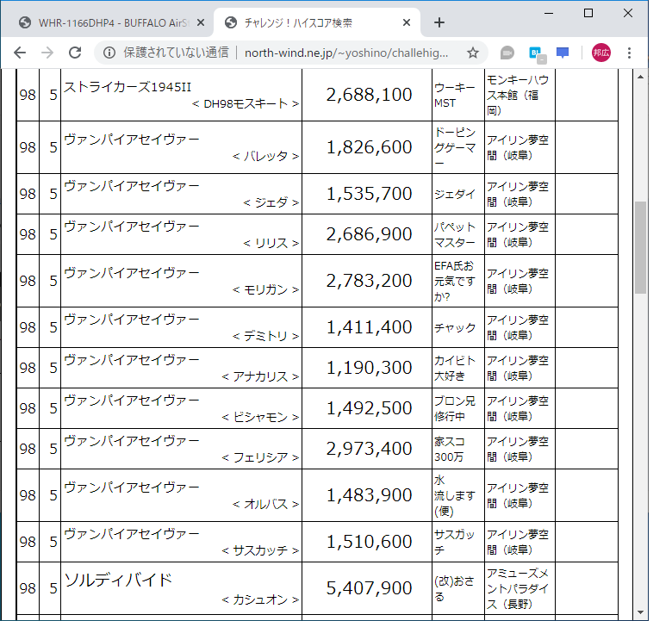Viewport: 672px width, 621px height.
Task: Bookmark this page with the star
Action: click(473, 53)
